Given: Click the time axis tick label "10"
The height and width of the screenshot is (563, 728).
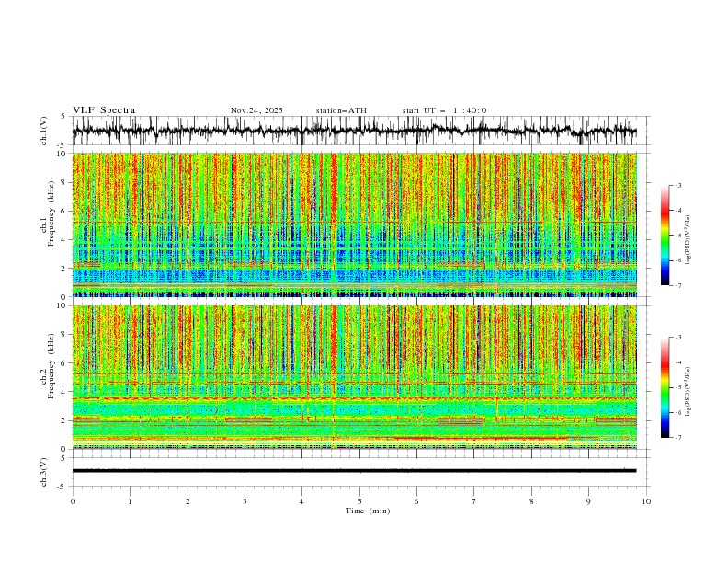Looking at the screenshot, I should coord(646,501).
